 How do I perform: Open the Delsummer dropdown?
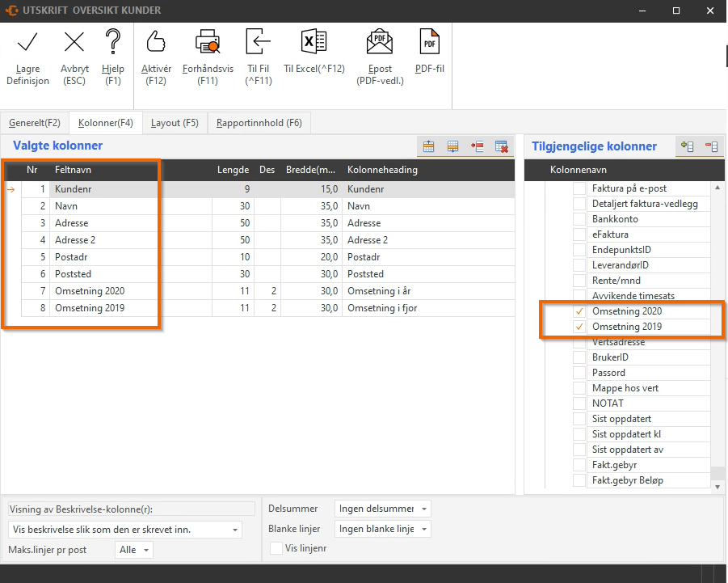point(383,509)
